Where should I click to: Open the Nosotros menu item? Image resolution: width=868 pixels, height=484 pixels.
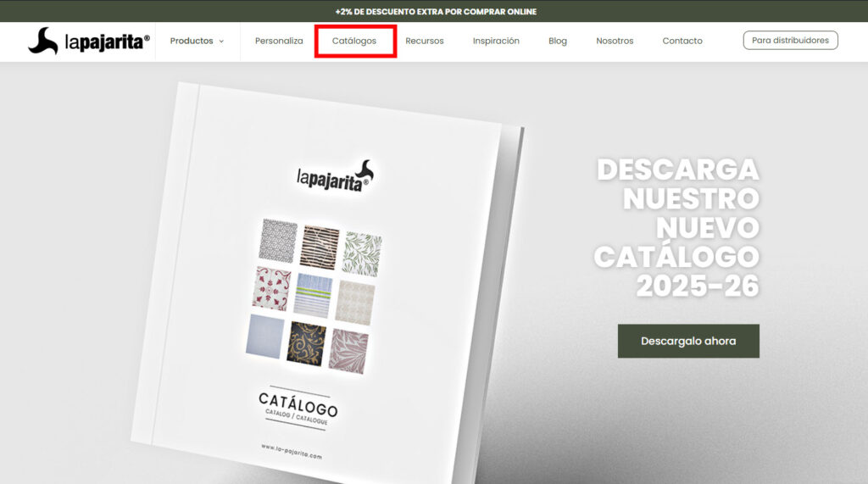point(615,41)
